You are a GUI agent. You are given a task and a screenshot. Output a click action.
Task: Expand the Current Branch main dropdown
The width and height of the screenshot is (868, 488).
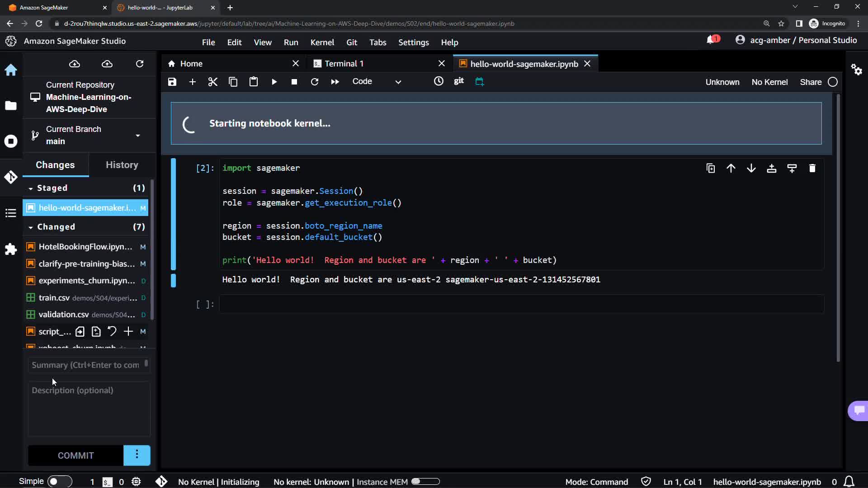137,135
